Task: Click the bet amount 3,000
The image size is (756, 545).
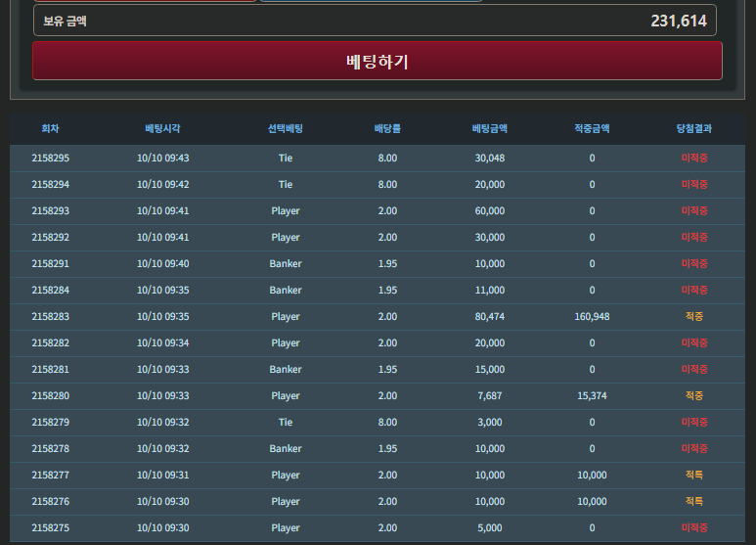Action: click(x=490, y=423)
